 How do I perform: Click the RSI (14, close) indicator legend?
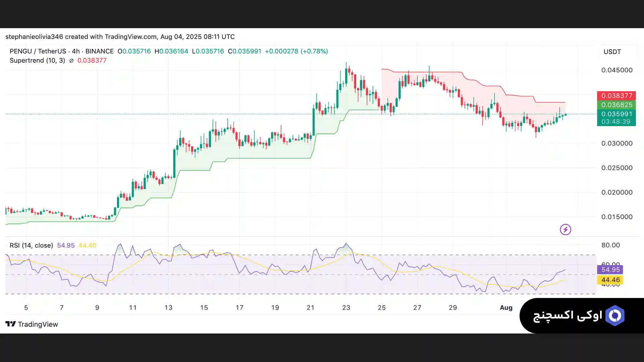coord(31,245)
